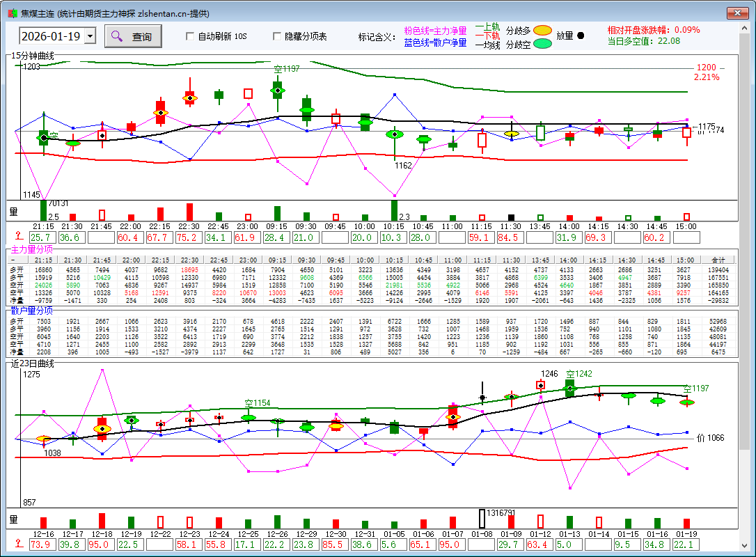Click the 52968 total in 散户量分项

(718, 321)
